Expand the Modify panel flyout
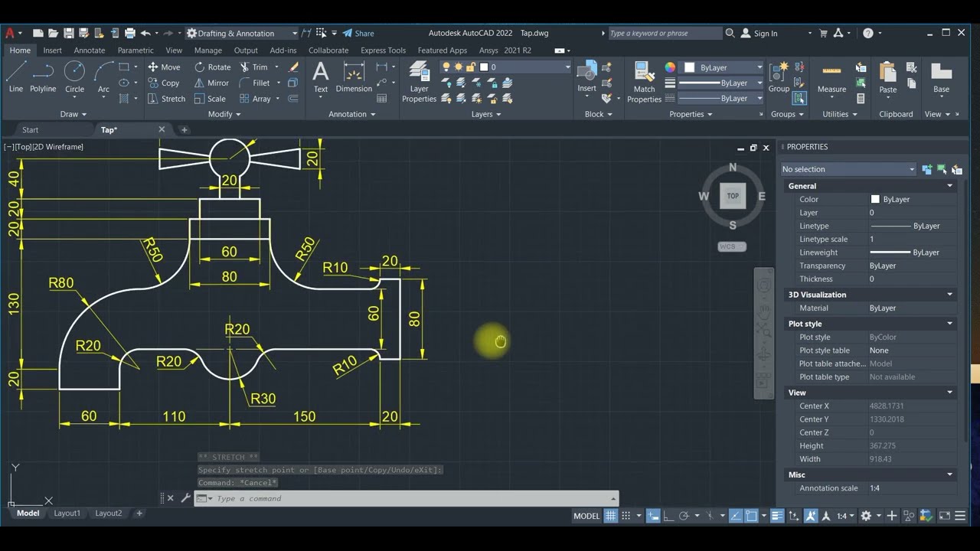The height and width of the screenshot is (551, 980). 224,114
